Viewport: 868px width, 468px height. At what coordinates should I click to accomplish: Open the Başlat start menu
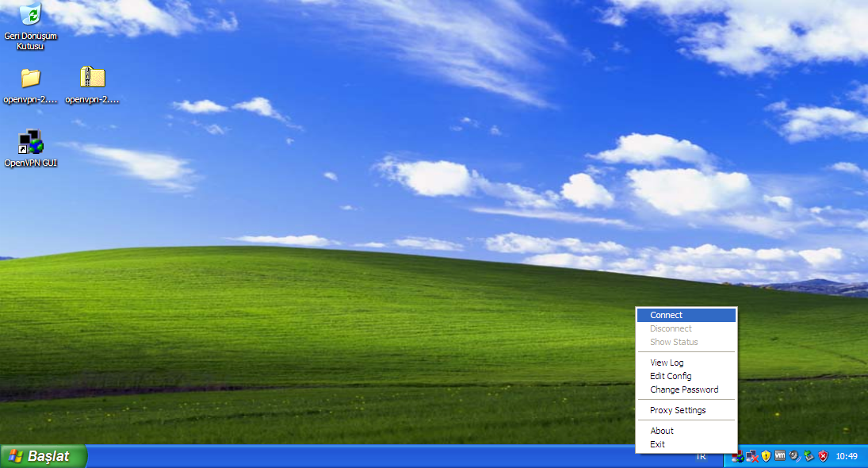point(44,456)
